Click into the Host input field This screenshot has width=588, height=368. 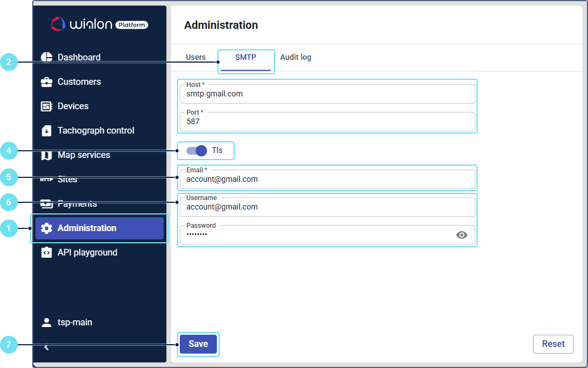click(x=327, y=94)
